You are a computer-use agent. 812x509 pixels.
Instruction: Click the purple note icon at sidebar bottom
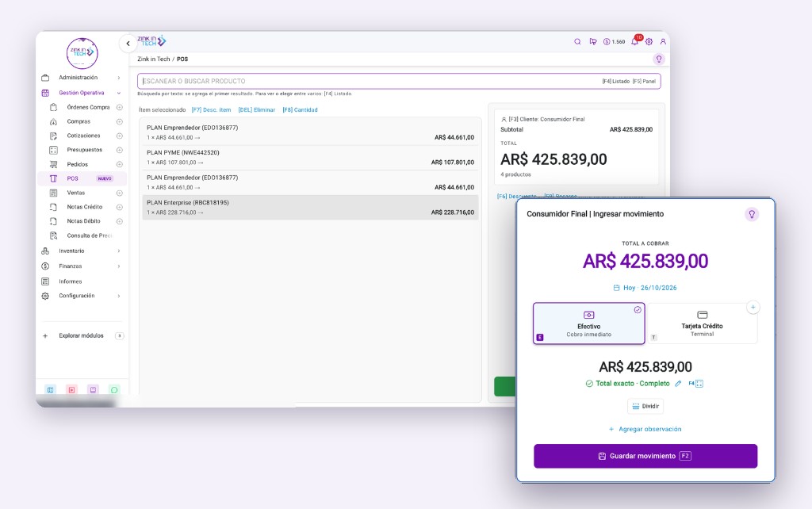(93, 390)
